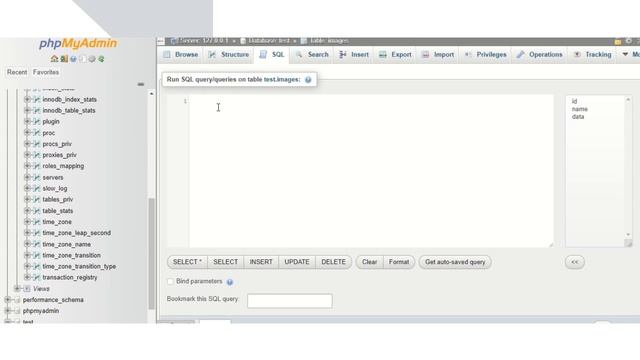Open the Recent tables tab
Screen dimensions: 640x360
coord(17,72)
